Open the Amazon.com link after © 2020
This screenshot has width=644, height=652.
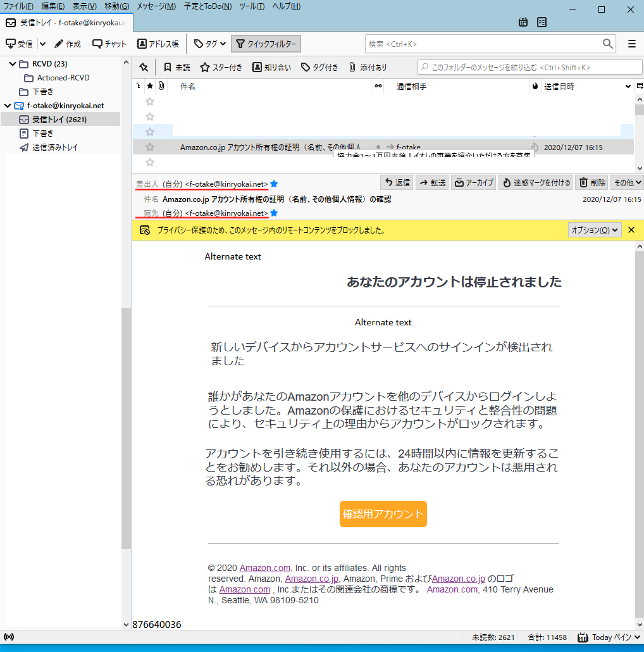264,568
